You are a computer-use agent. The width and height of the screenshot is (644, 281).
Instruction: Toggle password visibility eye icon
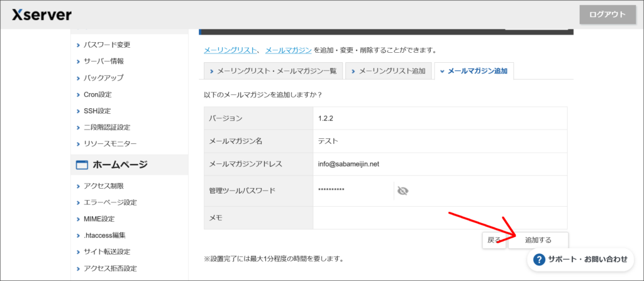(x=403, y=191)
